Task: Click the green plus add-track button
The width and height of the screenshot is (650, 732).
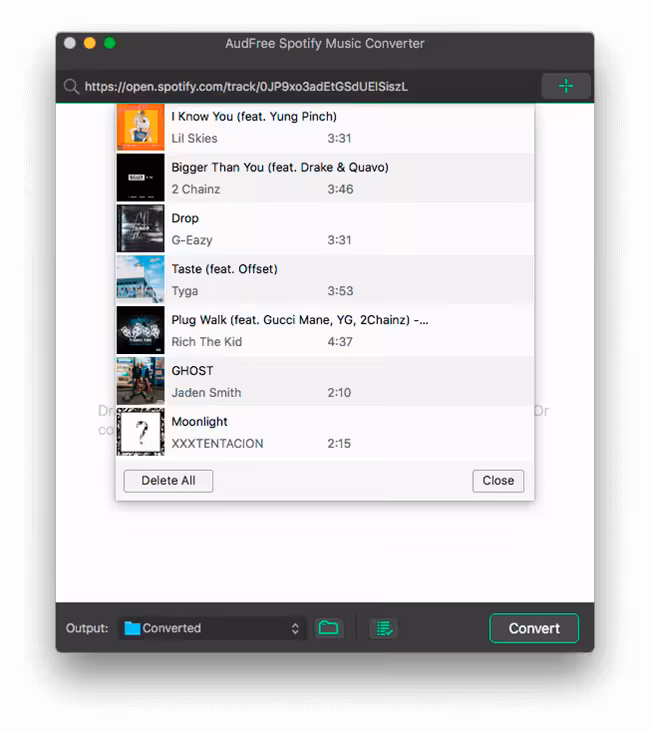Action: point(566,86)
